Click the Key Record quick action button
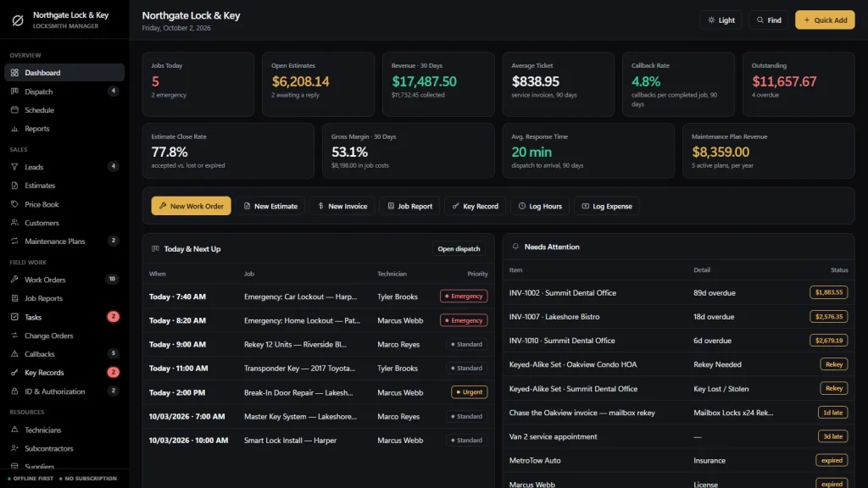This screenshot has height=488, width=868. (x=475, y=206)
